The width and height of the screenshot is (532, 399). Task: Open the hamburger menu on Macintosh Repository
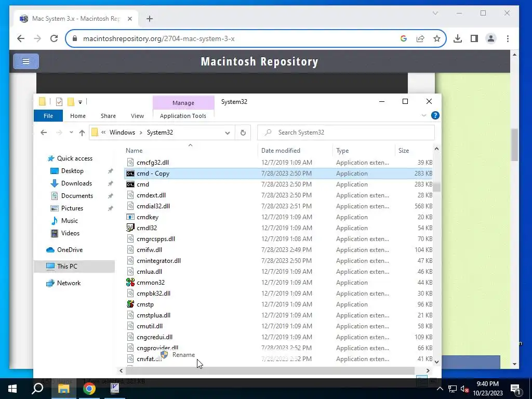click(x=26, y=61)
